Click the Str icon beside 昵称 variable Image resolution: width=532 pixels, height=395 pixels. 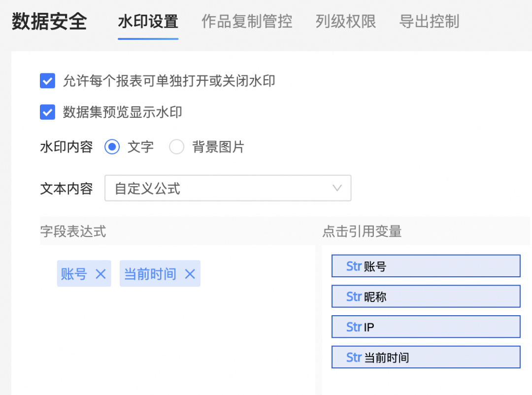(x=354, y=296)
